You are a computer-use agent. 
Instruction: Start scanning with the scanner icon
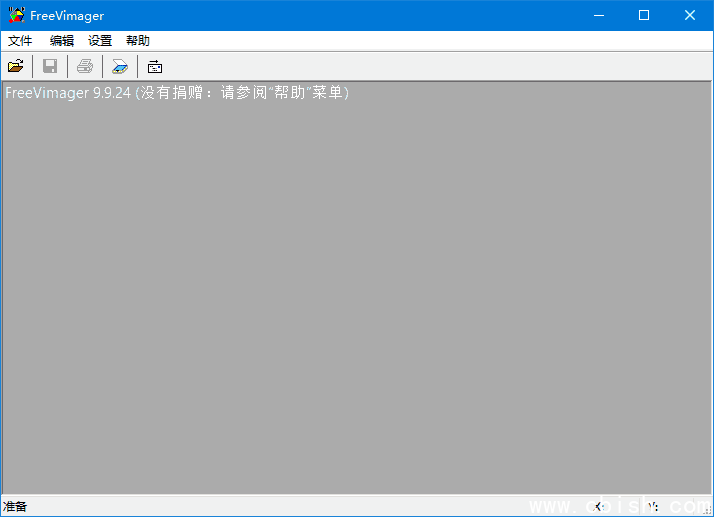coord(120,67)
